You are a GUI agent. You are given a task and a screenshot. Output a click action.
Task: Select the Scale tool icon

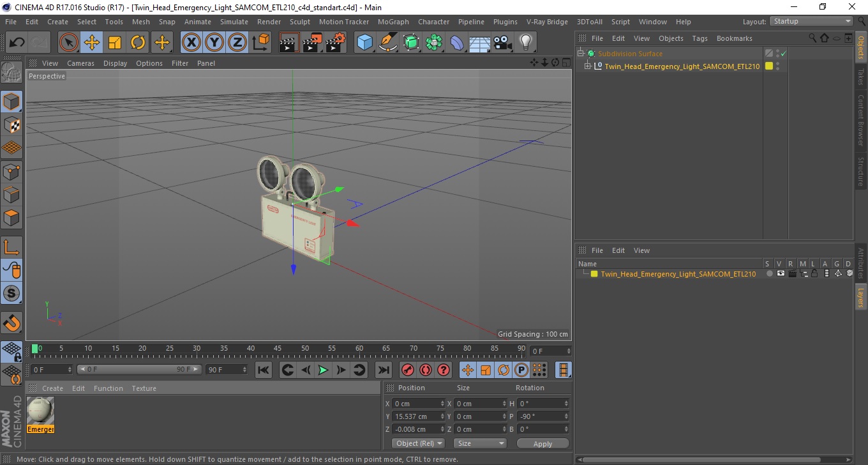[x=115, y=43]
